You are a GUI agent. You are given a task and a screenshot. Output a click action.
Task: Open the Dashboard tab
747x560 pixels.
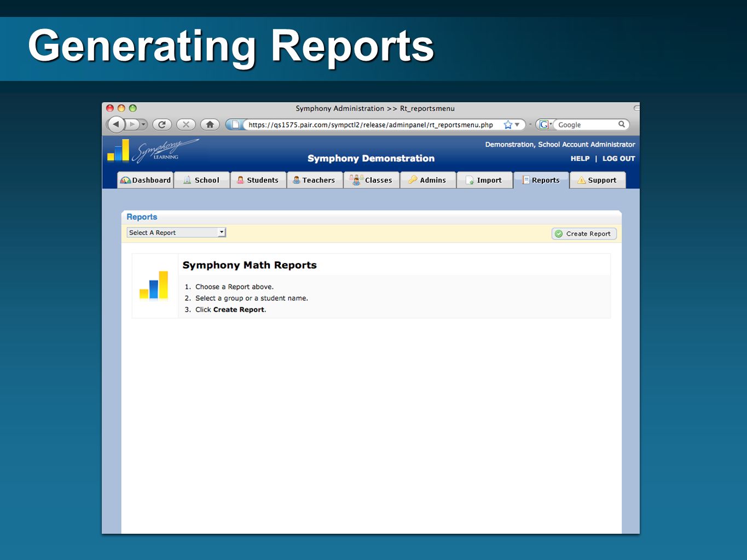coord(146,180)
